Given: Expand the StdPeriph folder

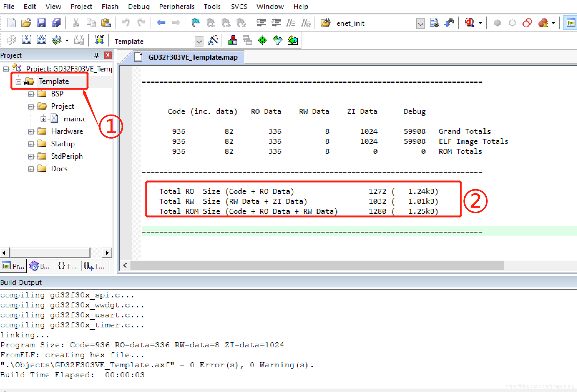Looking at the screenshot, I should 31,157.
